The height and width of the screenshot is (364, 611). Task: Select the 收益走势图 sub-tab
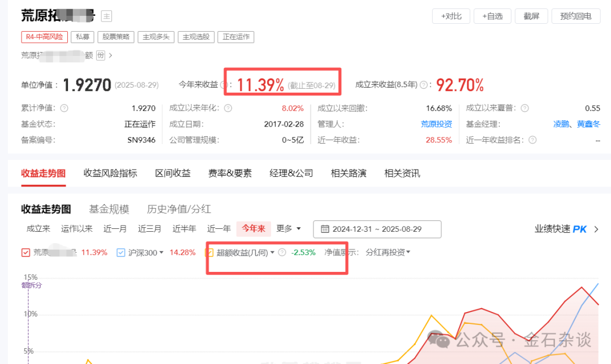tap(46, 209)
